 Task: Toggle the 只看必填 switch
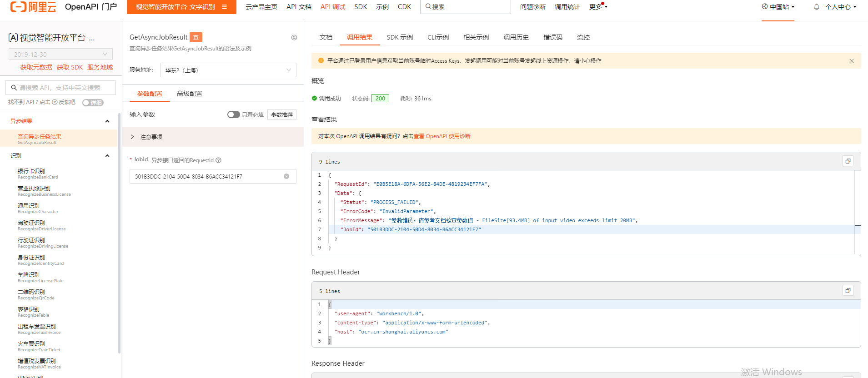[x=233, y=114]
